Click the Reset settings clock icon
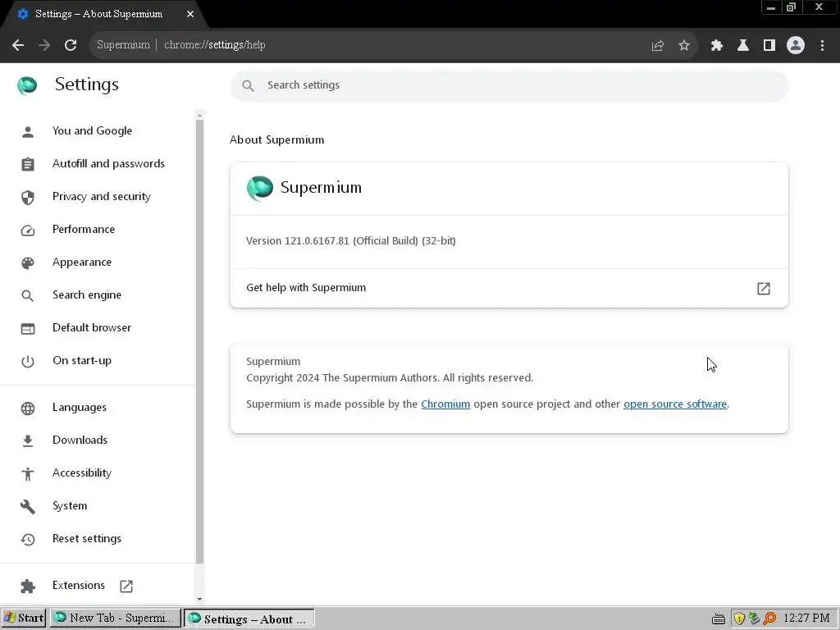The height and width of the screenshot is (630, 840). (28, 540)
